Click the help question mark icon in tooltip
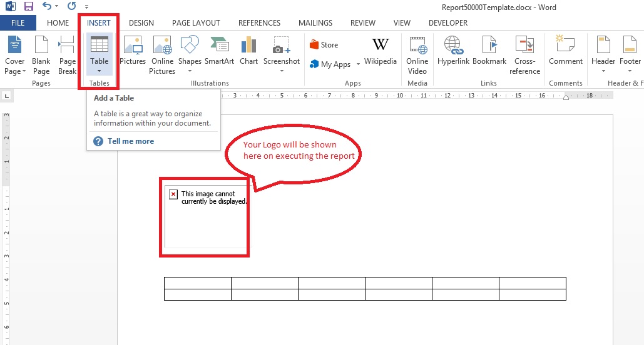644x345 pixels. [x=98, y=141]
